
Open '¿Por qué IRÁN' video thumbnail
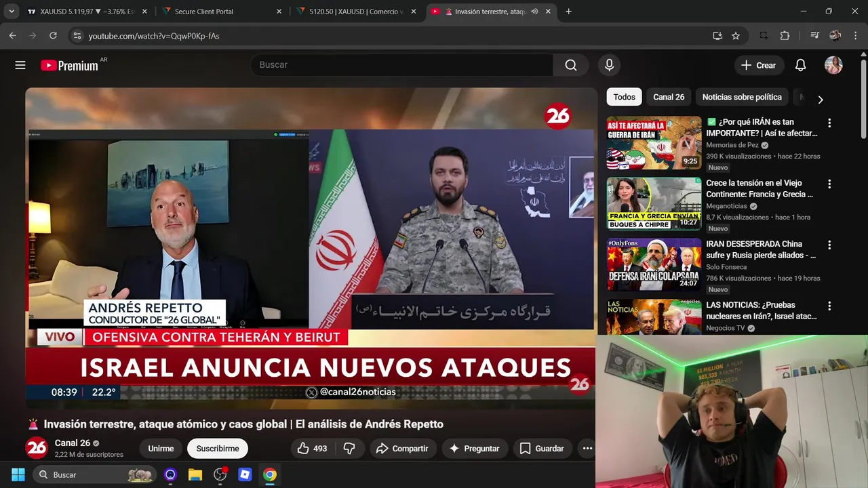(x=654, y=143)
